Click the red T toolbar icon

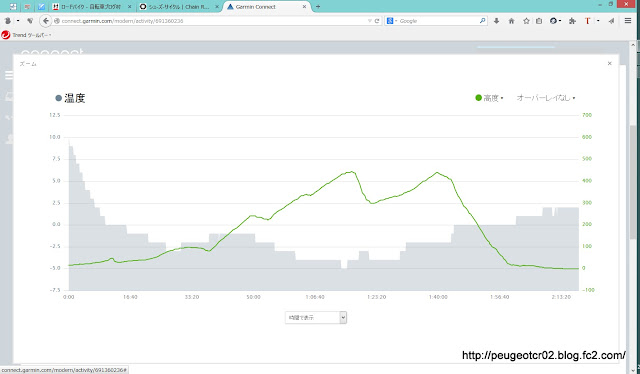click(x=587, y=21)
